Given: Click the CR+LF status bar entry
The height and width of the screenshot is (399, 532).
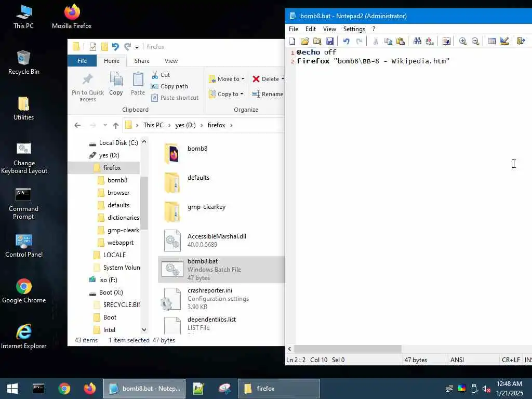Looking at the screenshot, I should (x=511, y=360).
